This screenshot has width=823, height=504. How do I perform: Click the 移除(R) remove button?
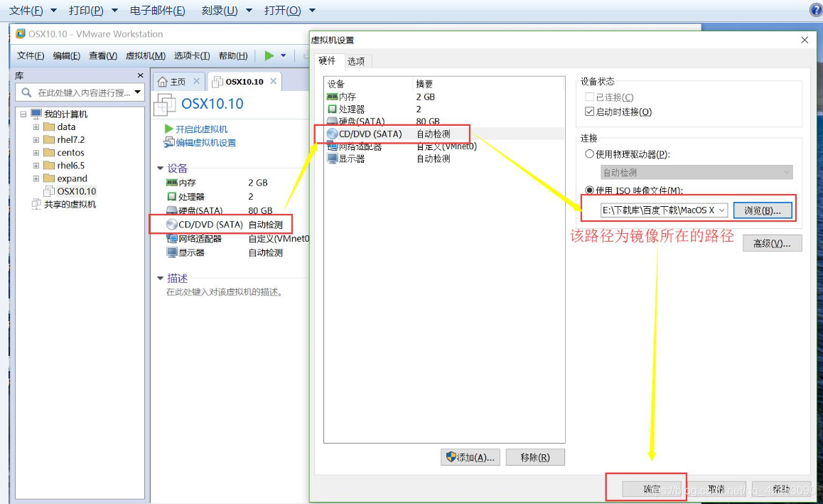pyautogui.click(x=535, y=457)
